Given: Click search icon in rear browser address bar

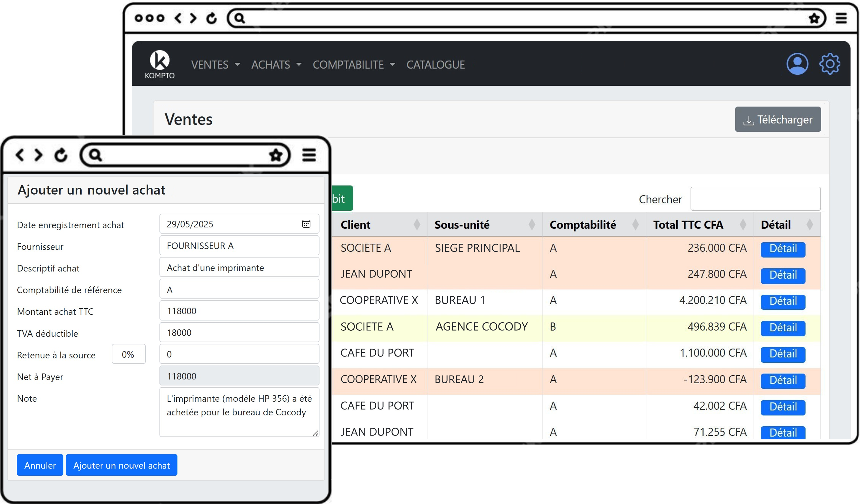Looking at the screenshot, I should click(x=240, y=18).
